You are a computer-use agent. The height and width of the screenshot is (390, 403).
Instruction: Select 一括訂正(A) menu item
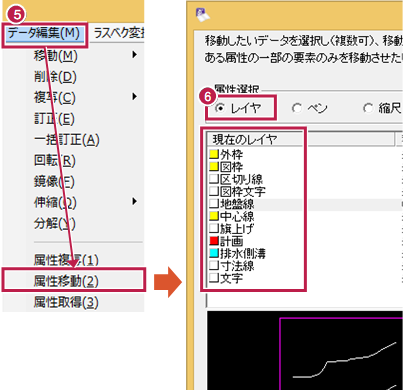pos(67,140)
